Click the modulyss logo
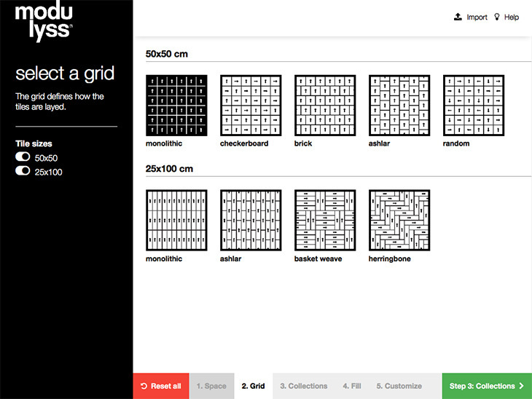The height and width of the screenshot is (399, 532). tap(44, 21)
